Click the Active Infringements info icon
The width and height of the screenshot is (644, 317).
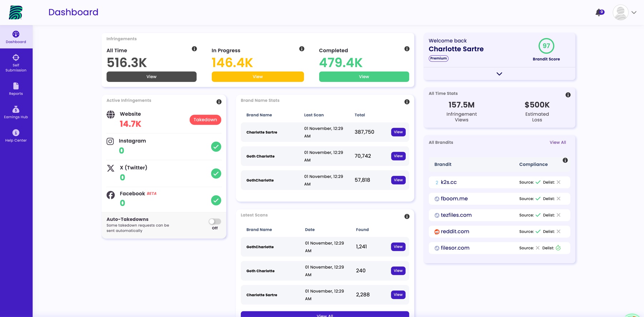point(219,102)
